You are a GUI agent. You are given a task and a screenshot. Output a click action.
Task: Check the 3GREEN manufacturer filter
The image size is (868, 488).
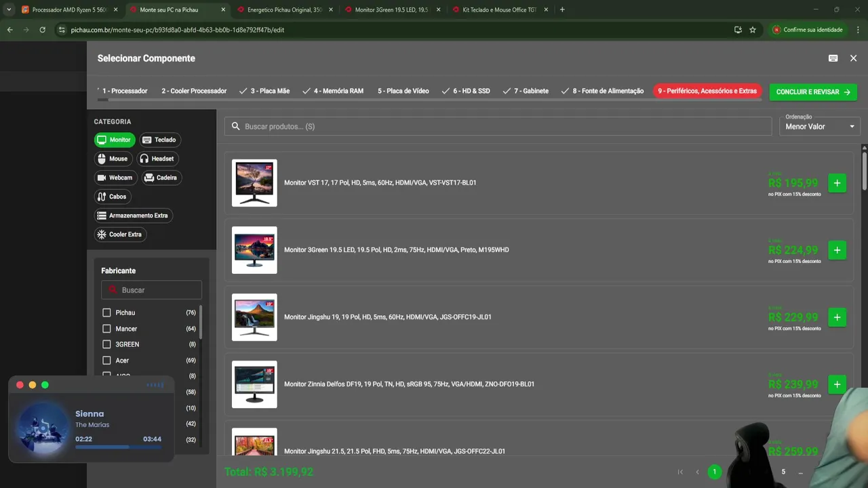(106, 344)
